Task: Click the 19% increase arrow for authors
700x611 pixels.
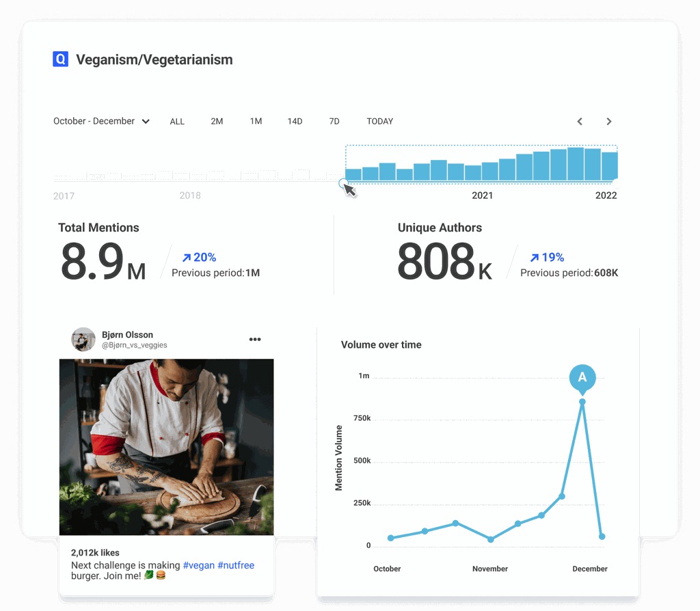Action: tap(535, 258)
